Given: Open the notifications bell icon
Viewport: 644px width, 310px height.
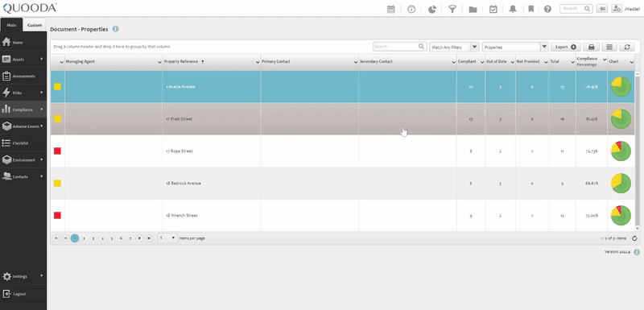Looking at the screenshot, I should (513, 9).
